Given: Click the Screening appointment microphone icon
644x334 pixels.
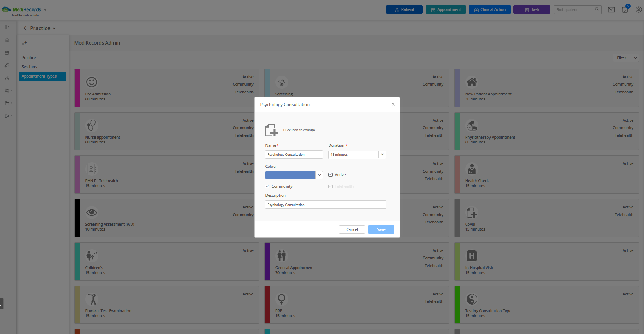Looking at the screenshot, I should [282, 82].
